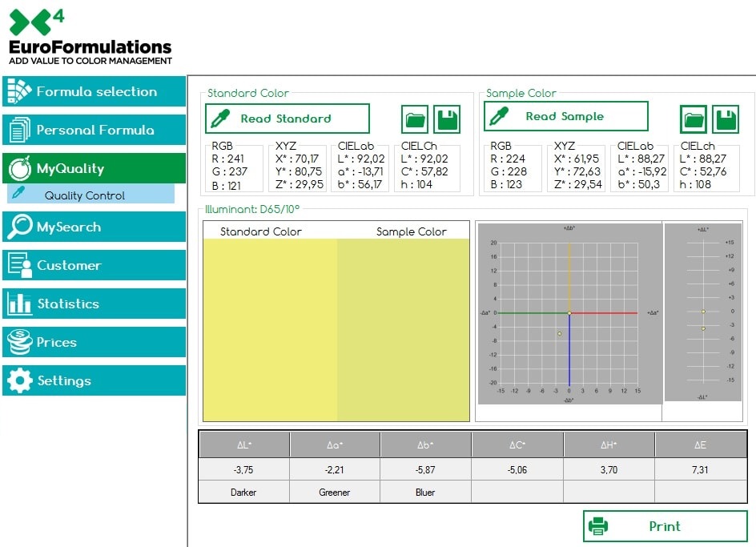Click the Sample XYZ X* : 61,95 value
756x547 pixels.
pos(577,159)
